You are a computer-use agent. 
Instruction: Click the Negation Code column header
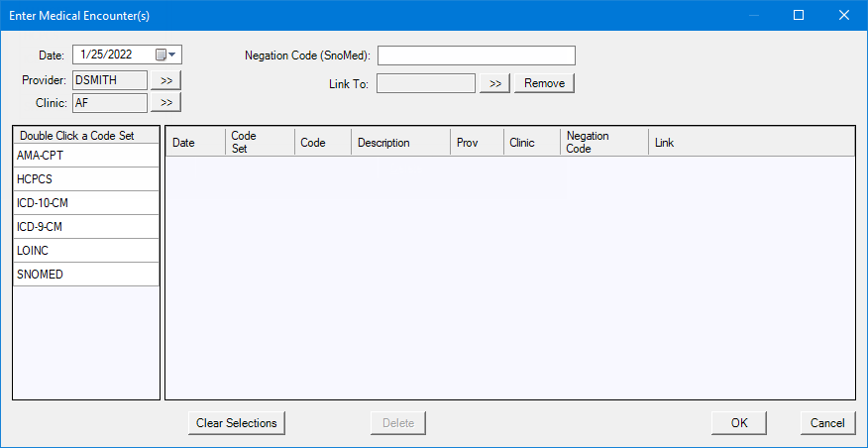pyautogui.click(x=603, y=143)
